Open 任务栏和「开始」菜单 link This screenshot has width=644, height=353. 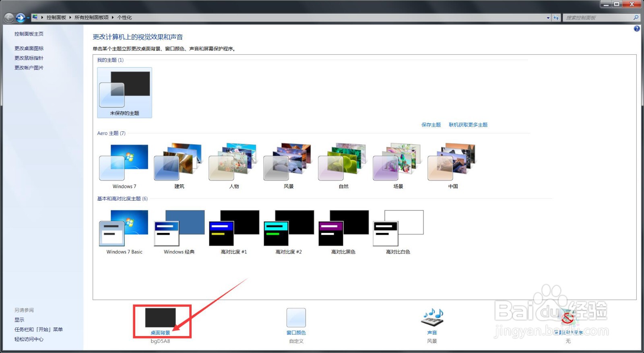[39, 330]
